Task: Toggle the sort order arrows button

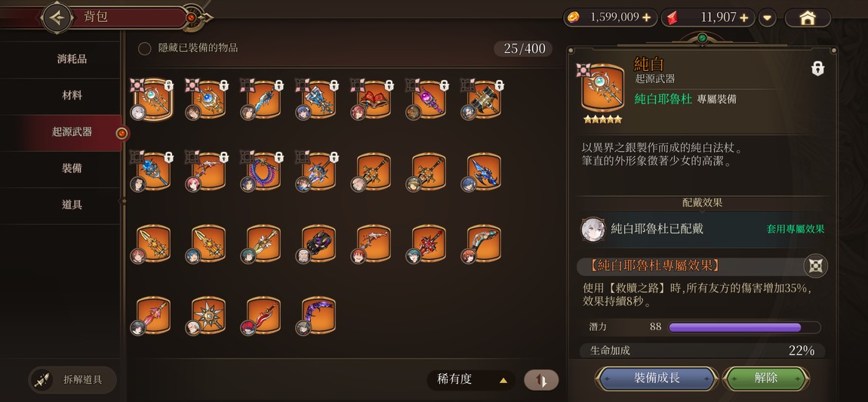Action: tap(541, 380)
